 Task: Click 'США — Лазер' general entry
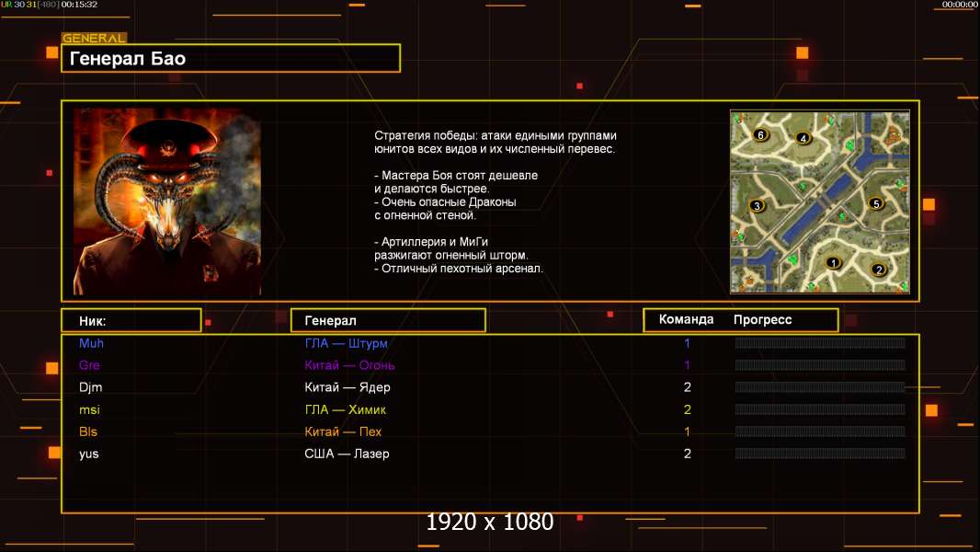[347, 454]
